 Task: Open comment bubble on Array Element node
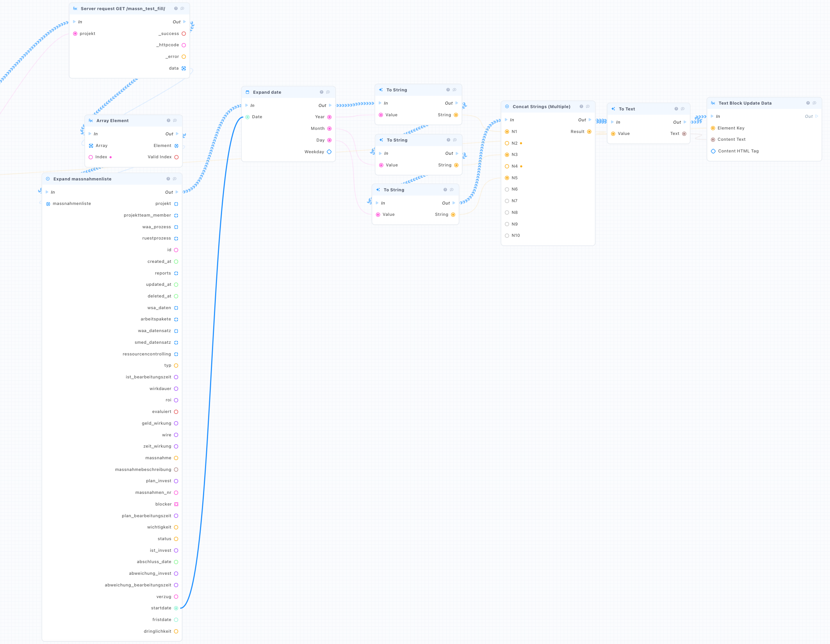coord(175,121)
